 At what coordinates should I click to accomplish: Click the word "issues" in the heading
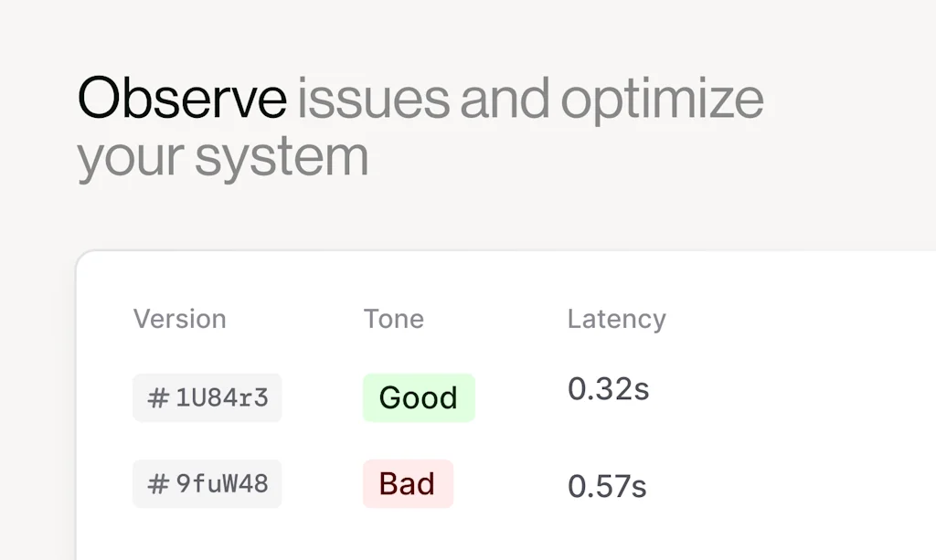tap(373, 99)
